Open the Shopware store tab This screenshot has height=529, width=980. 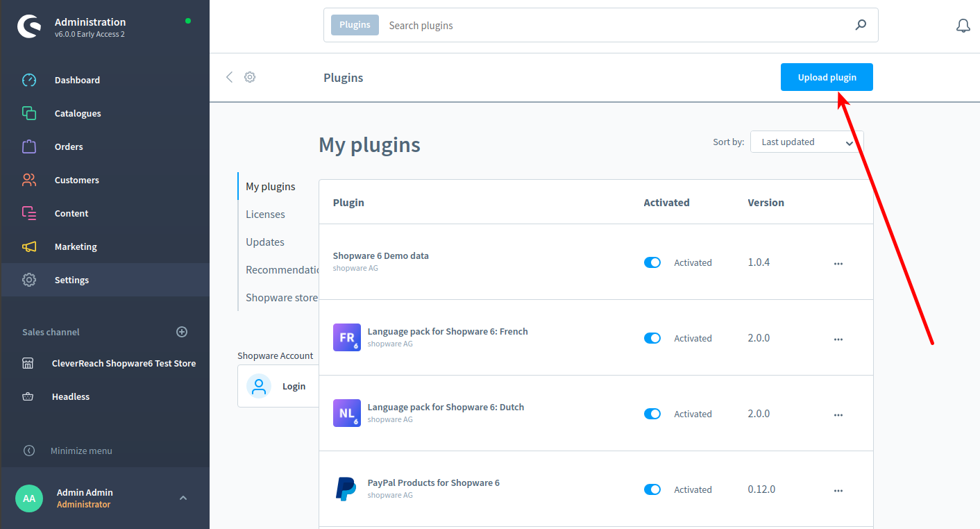(x=281, y=297)
